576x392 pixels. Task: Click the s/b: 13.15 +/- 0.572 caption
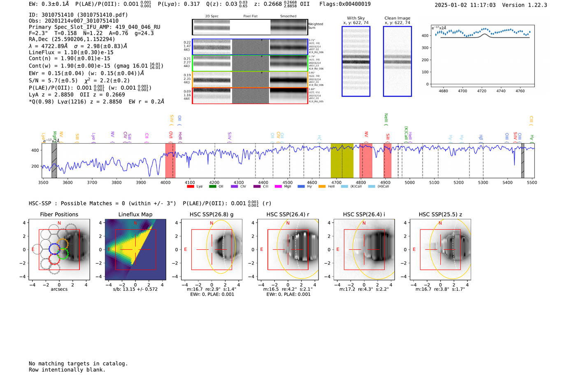[x=135, y=289]
